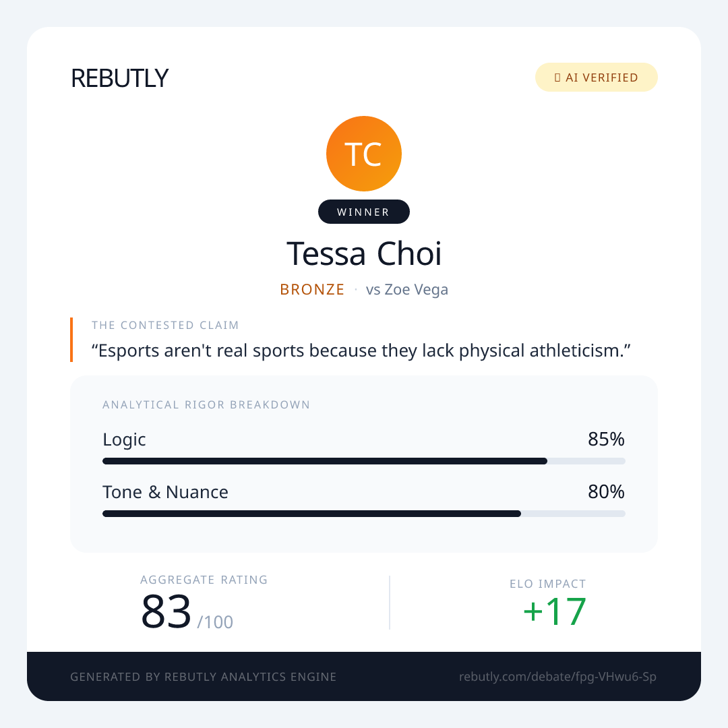This screenshot has width=728, height=728.
Task: Click the aggregate rating 83 score
Action: point(166,612)
